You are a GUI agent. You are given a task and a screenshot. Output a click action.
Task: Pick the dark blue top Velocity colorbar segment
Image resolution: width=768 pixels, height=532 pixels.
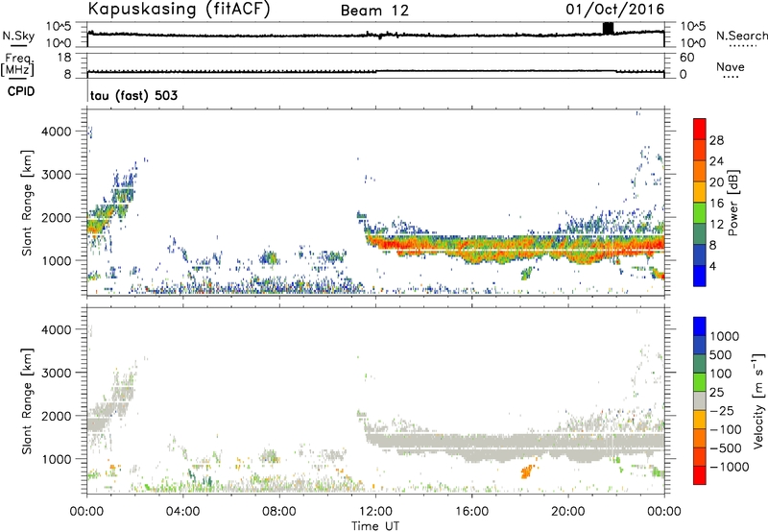click(x=700, y=326)
